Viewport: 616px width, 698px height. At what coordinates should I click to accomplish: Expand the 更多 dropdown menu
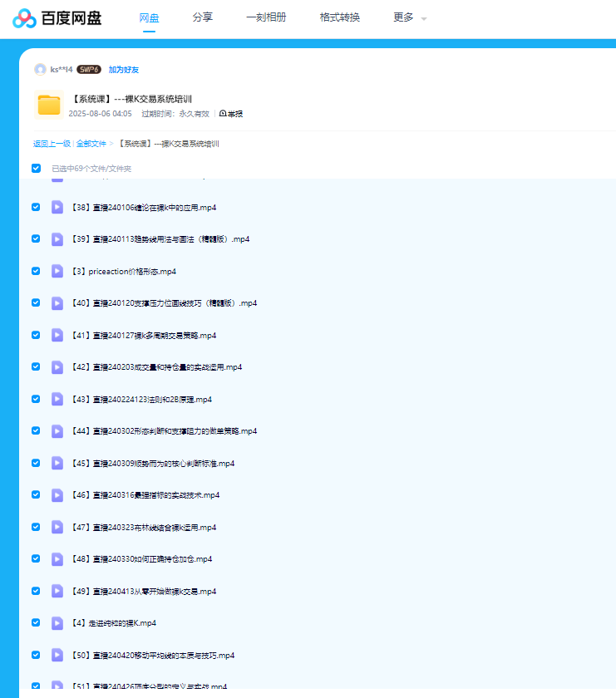410,17
